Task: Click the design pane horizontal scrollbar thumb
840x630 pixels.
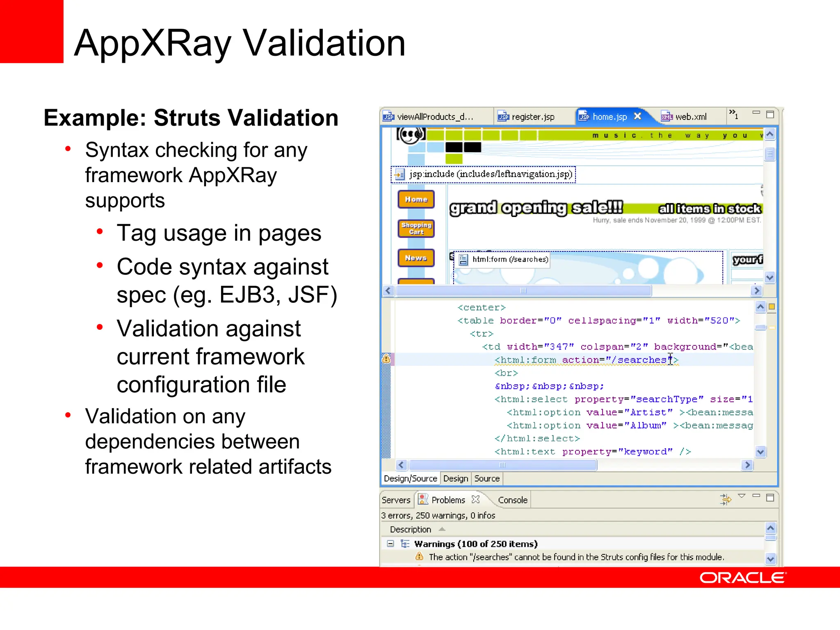Action: (x=523, y=290)
